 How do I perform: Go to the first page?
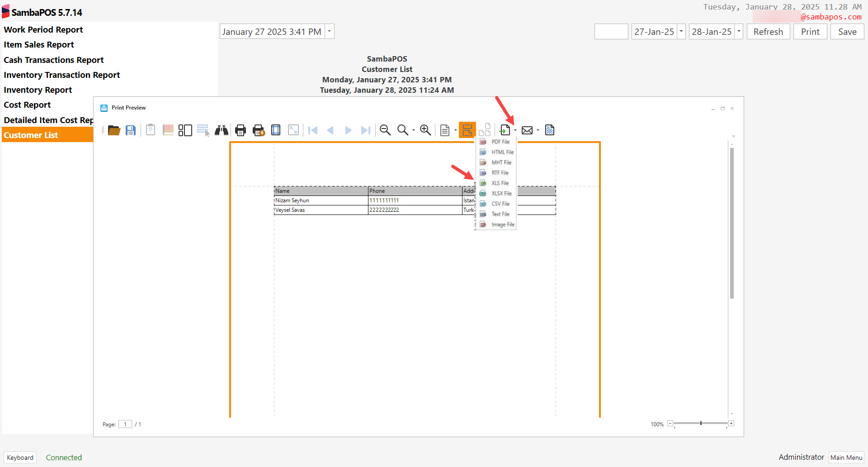point(312,130)
